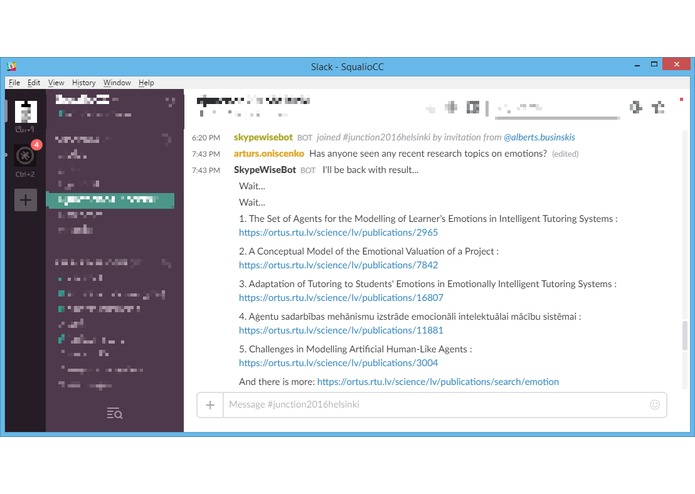Minimize the Slack window

click(x=637, y=65)
